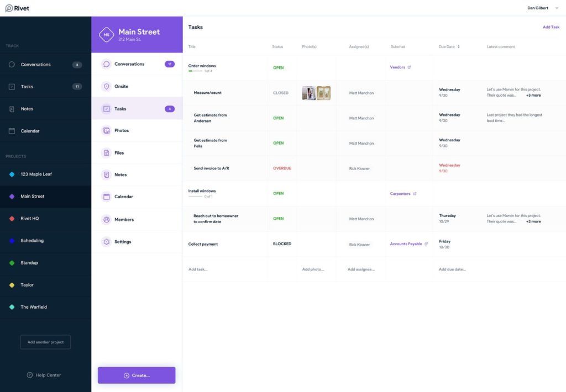566x392 pixels.
Task: Select The Warfield project
Action: pyautogui.click(x=45, y=307)
